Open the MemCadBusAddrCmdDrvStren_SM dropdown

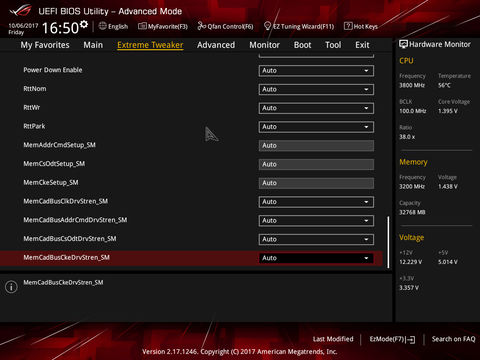point(316,220)
